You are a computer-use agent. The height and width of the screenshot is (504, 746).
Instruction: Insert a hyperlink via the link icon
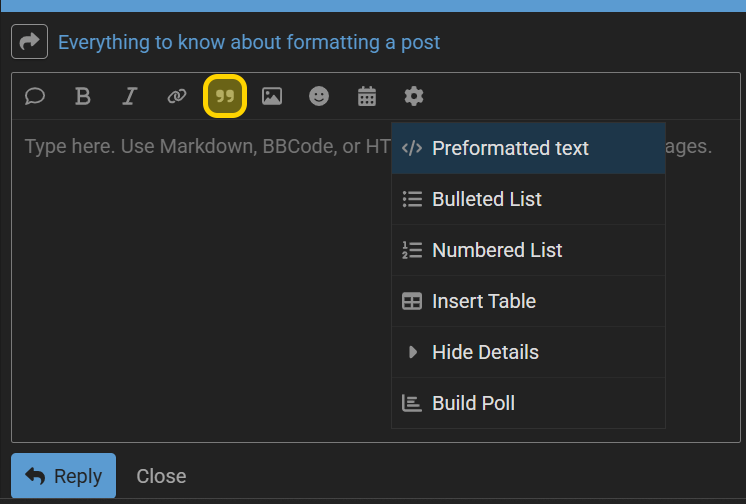pyautogui.click(x=177, y=96)
